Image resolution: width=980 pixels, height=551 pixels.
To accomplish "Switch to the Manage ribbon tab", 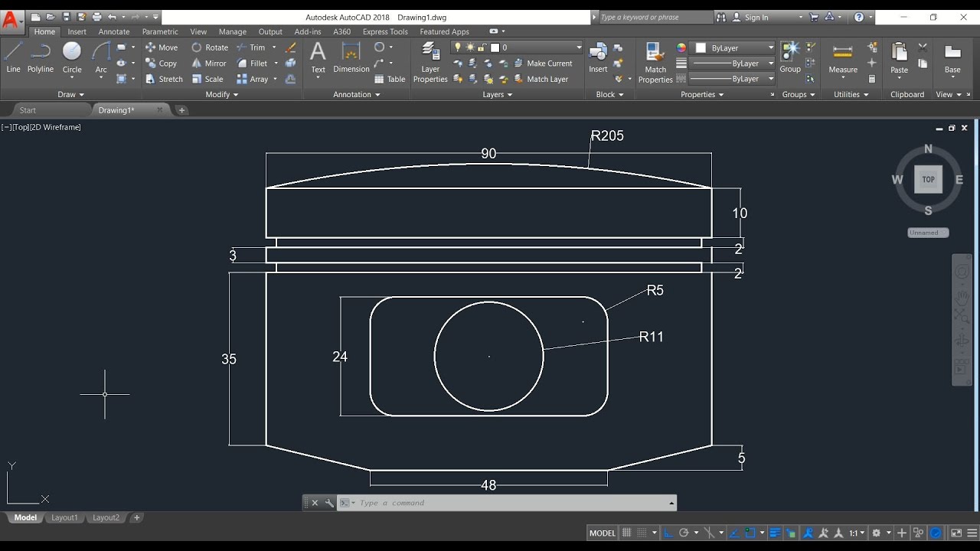I will pos(232,31).
